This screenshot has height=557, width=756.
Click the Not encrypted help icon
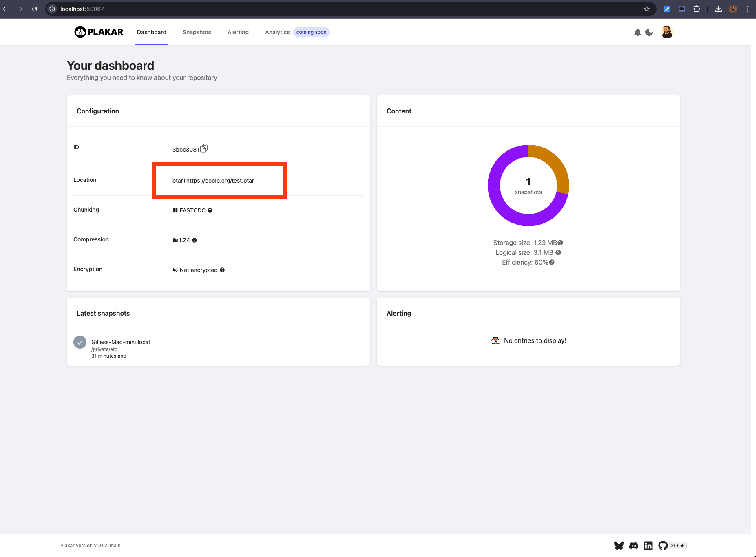pyautogui.click(x=222, y=270)
